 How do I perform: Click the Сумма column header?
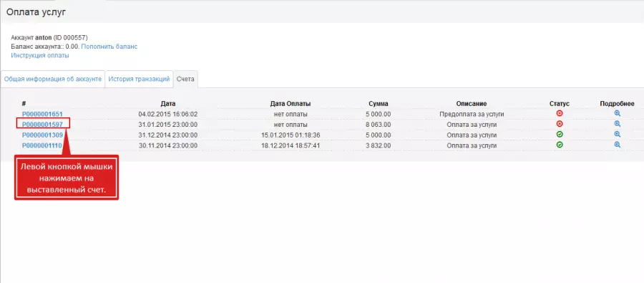click(x=379, y=104)
